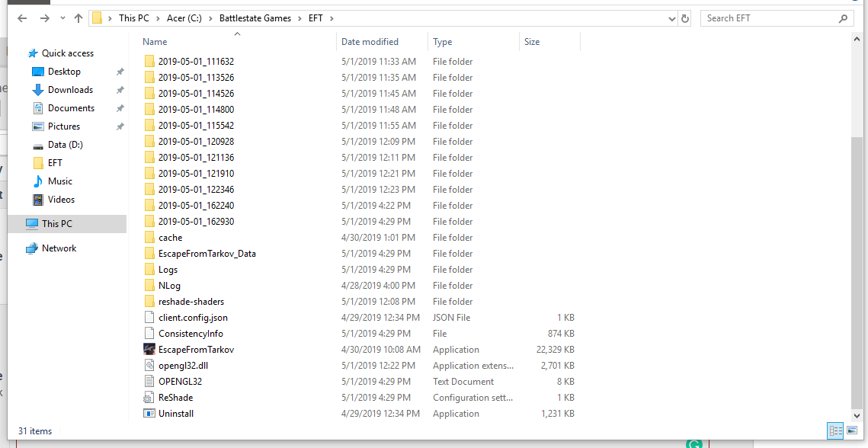Click the Search EFT input field
868x448 pixels.
point(770,18)
